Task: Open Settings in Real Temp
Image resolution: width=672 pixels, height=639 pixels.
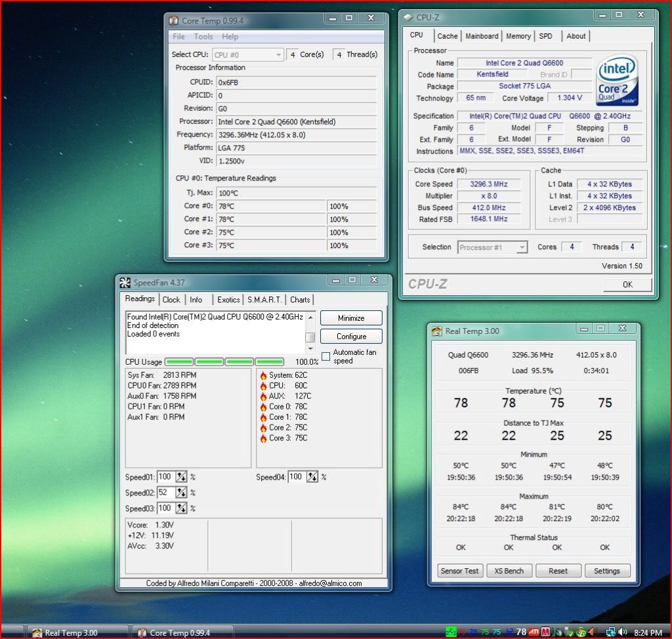Action: (607, 571)
